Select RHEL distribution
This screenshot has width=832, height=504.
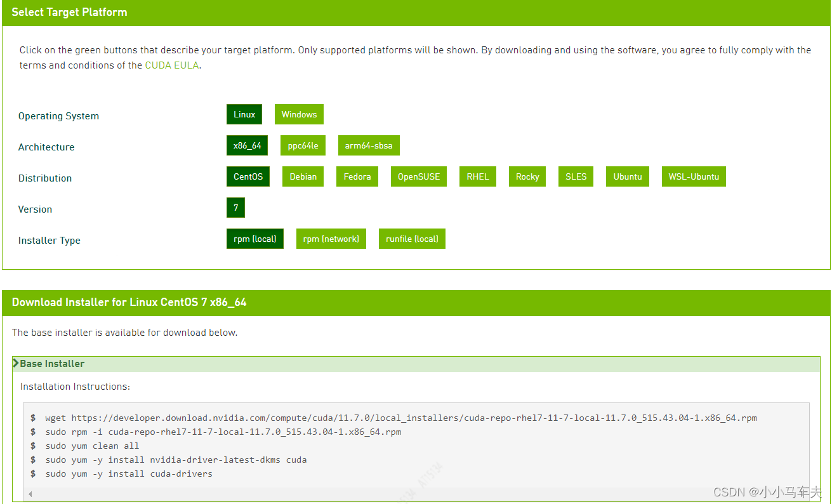point(478,176)
